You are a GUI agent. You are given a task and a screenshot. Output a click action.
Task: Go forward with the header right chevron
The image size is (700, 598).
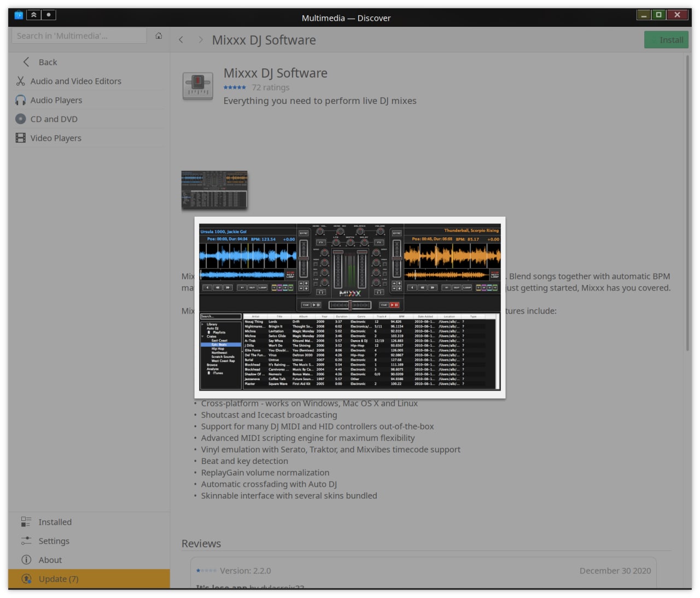tap(201, 40)
